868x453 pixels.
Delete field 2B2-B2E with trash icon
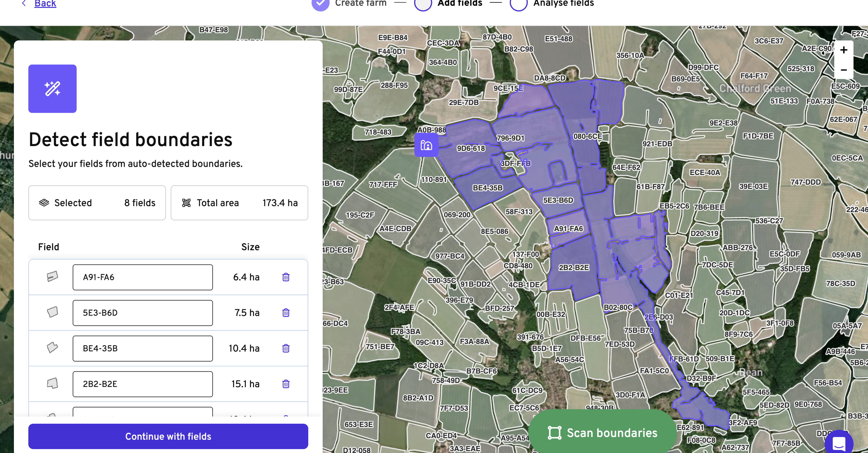tap(286, 384)
